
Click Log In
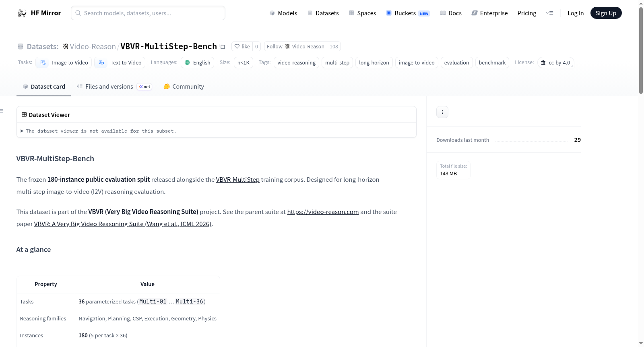[576, 13]
